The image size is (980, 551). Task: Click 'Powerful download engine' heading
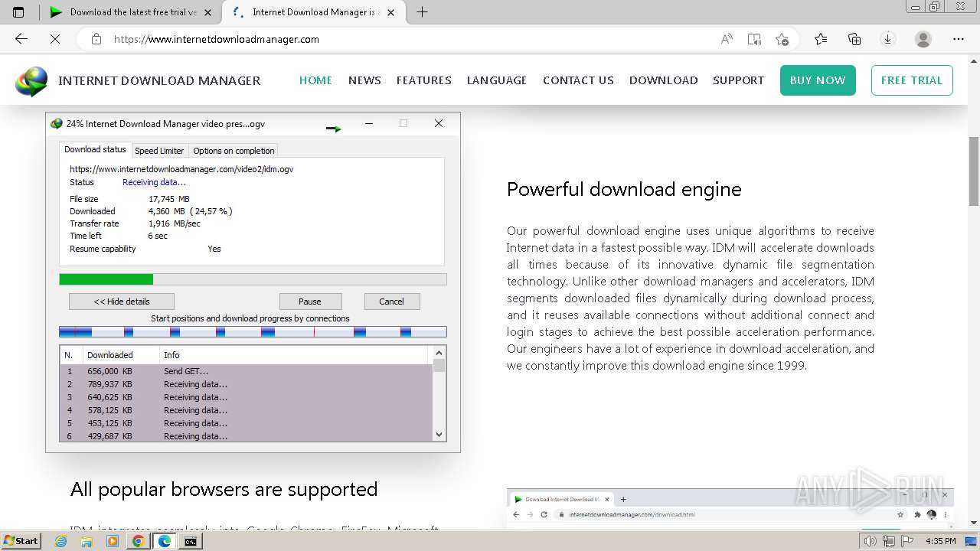click(x=624, y=189)
